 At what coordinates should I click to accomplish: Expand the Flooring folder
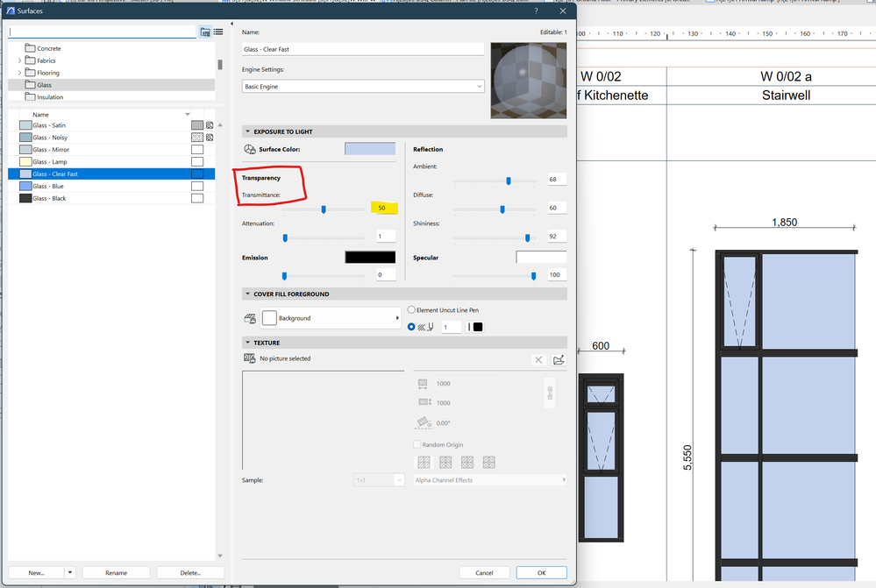pyautogui.click(x=19, y=73)
